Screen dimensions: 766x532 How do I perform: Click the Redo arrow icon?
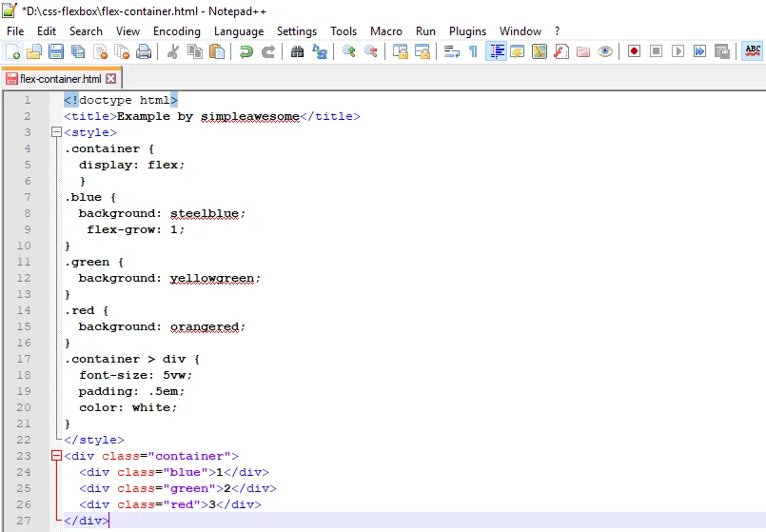tap(268, 51)
